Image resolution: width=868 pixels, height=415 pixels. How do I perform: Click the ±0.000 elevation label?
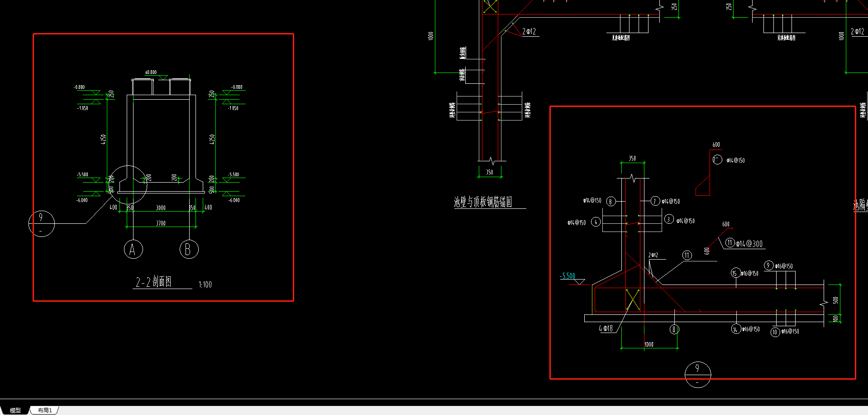point(151,72)
